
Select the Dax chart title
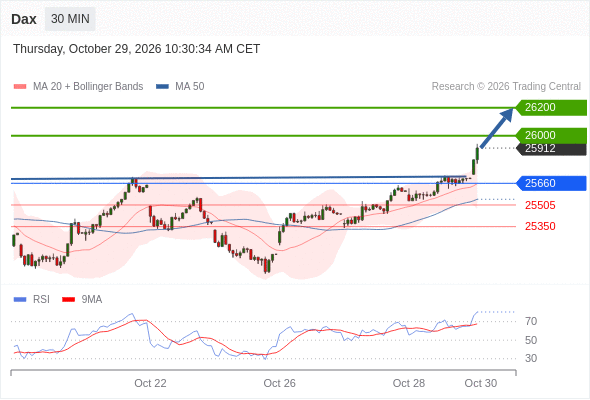click(24, 19)
